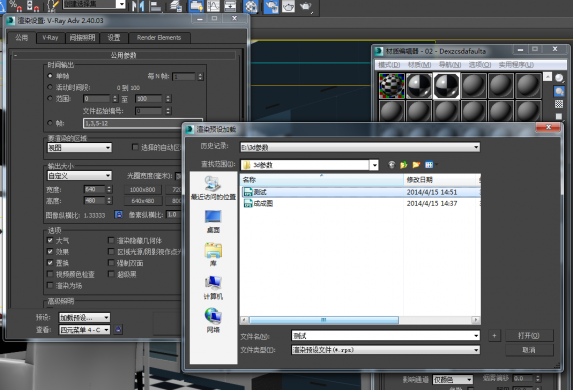Open the Modes menu in Material Editor
This screenshot has width=573, height=390.
tap(389, 65)
